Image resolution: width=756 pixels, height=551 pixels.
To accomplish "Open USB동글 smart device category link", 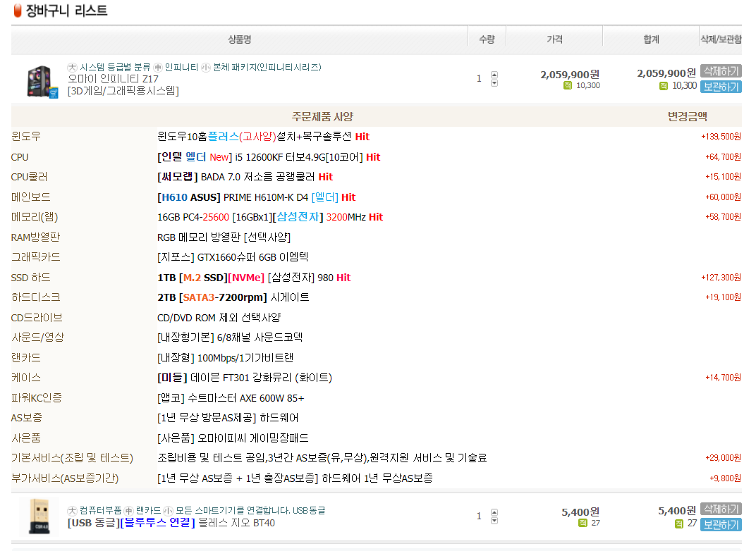I will pos(250,511).
